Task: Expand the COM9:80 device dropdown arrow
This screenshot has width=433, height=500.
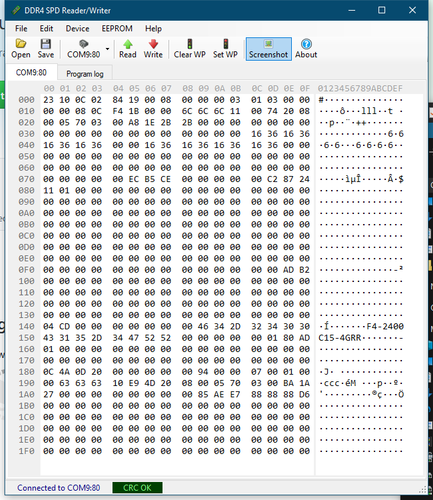Action: tap(107, 49)
